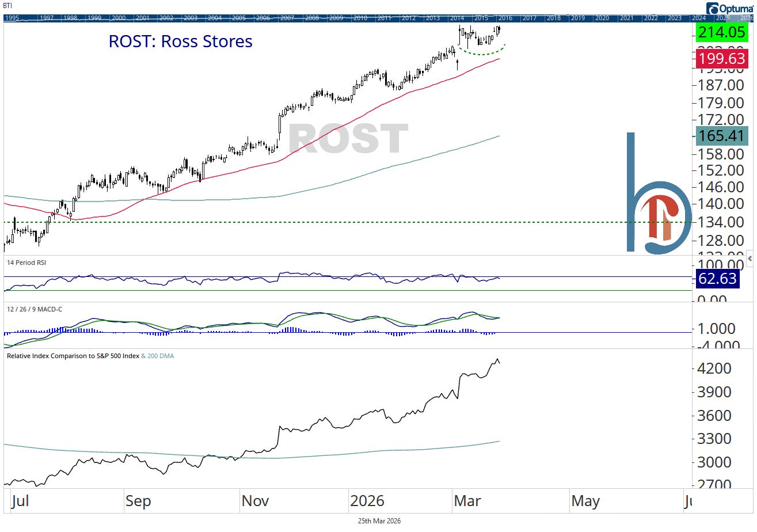Viewport: 757px width, 532px height.
Task: Select the 14 Period RSI indicator label
Action: pyautogui.click(x=26, y=263)
